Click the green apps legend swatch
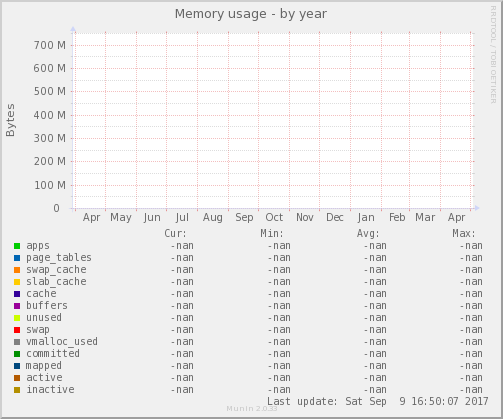 (x=17, y=246)
